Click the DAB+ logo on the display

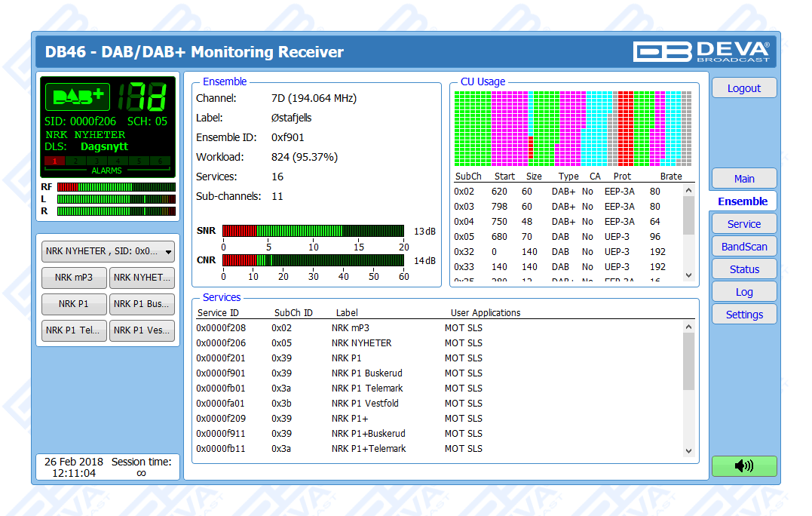tap(78, 97)
